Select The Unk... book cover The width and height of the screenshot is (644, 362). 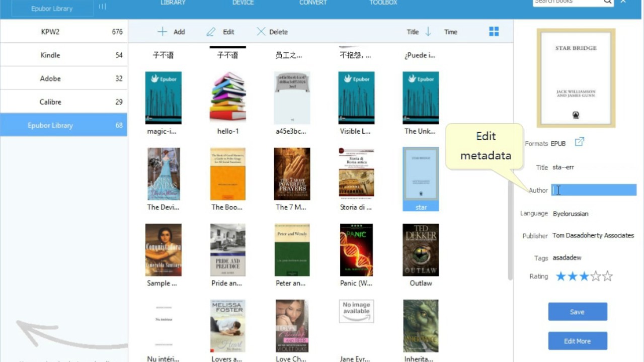[421, 98]
